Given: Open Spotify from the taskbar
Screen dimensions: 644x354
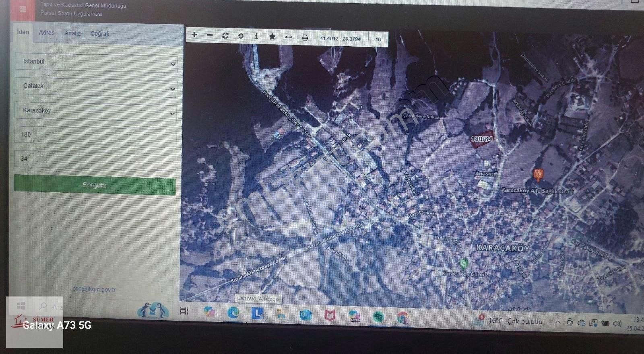Looking at the screenshot, I should pyautogui.click(x=378, y=317).
